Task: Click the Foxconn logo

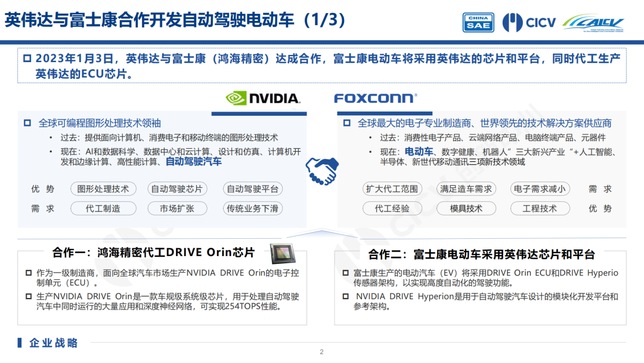Action: [x=374, y=99]
